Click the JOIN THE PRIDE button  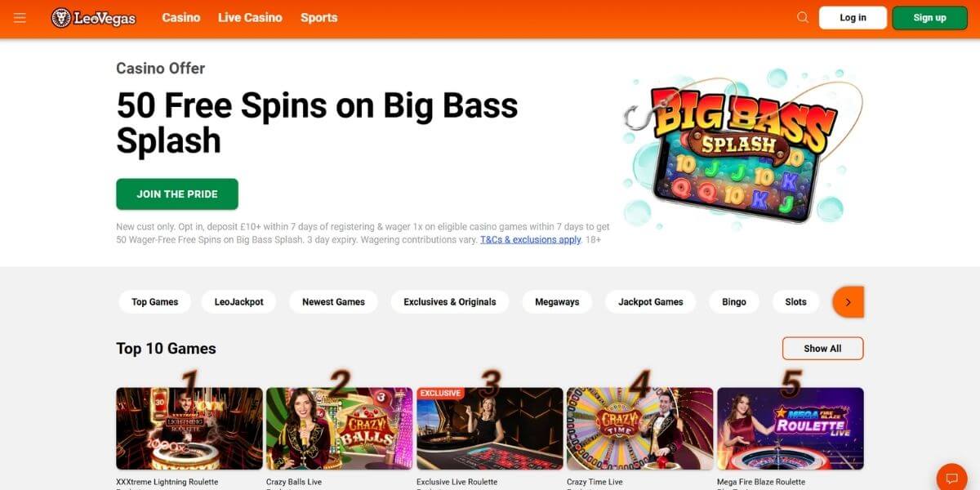[177, 194]
